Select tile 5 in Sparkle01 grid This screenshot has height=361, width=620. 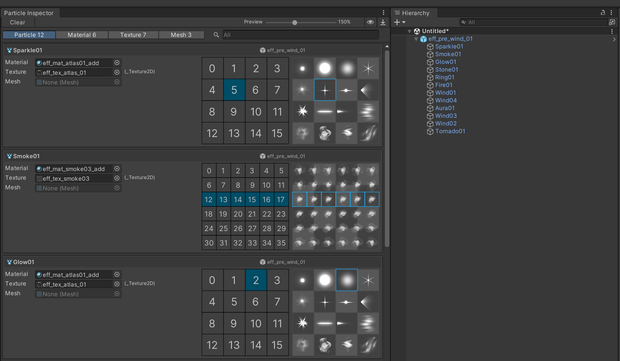coord(234,90)
